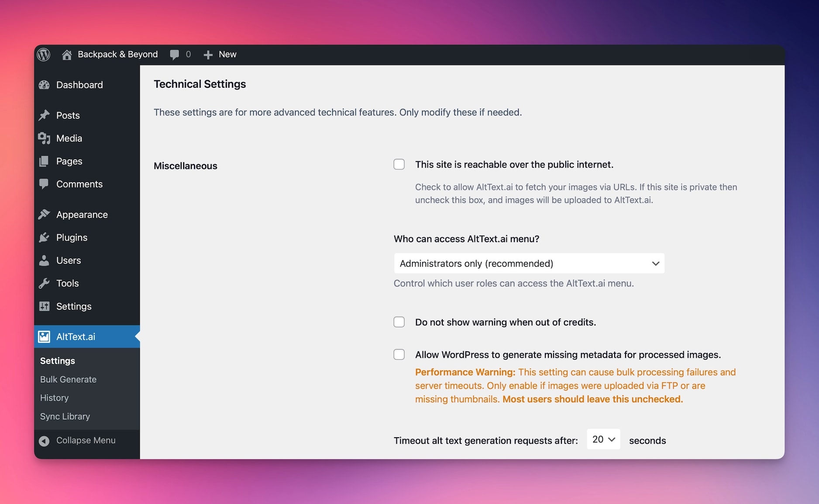Open the AltText.ai Settings submenu
The height and width of the screenshot is (504, 819).
click(x=58, y=361)
